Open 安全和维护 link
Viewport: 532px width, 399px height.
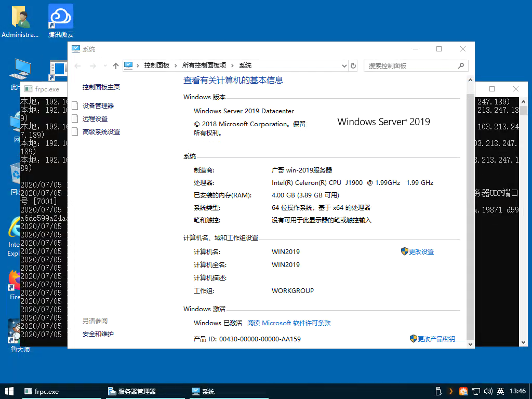[x=98, y=334]
